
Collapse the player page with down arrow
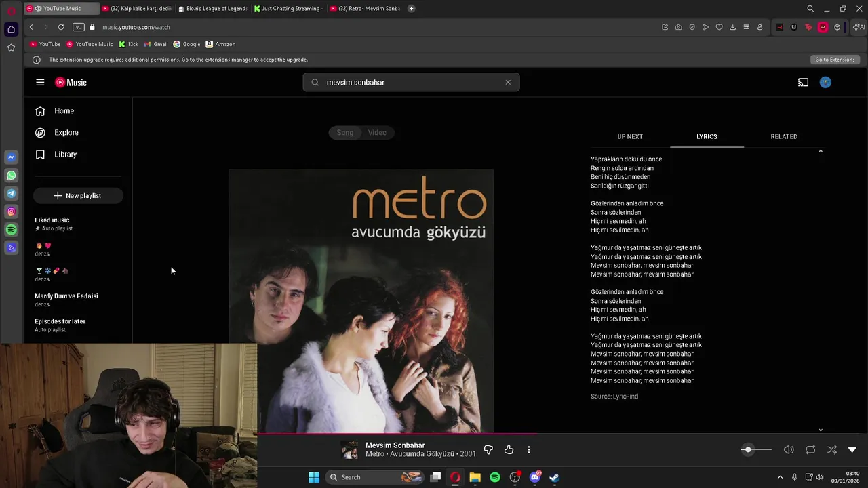(x=852, y=449)
